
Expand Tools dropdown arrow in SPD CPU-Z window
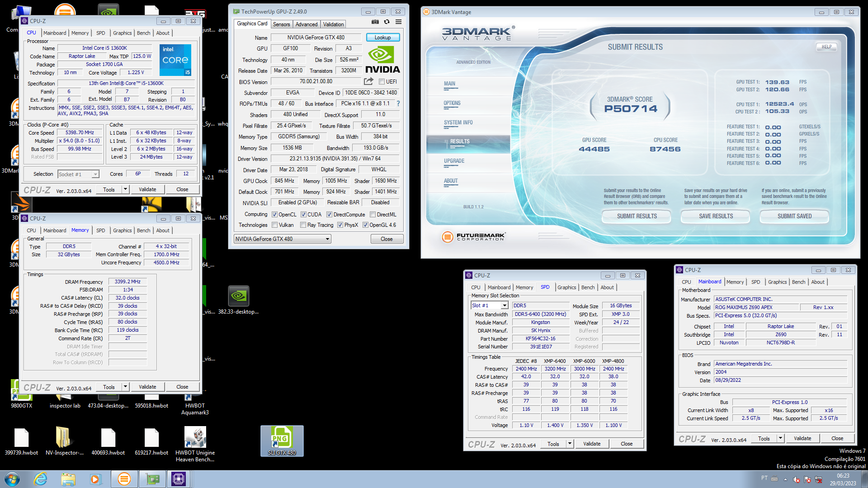[570, 444]
